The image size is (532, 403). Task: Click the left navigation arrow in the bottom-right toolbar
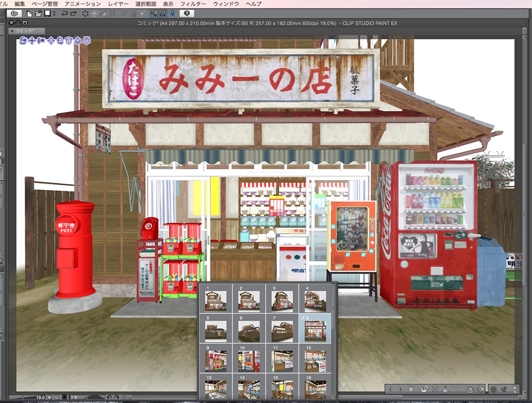390,390
